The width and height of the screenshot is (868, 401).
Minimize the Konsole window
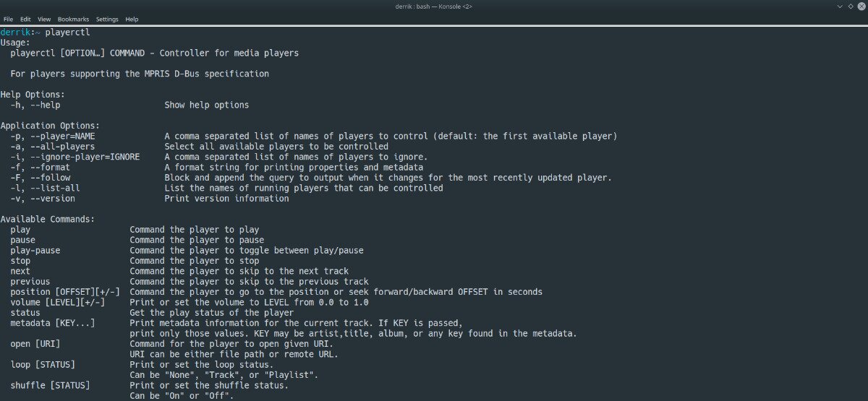[x=840, y=6]
